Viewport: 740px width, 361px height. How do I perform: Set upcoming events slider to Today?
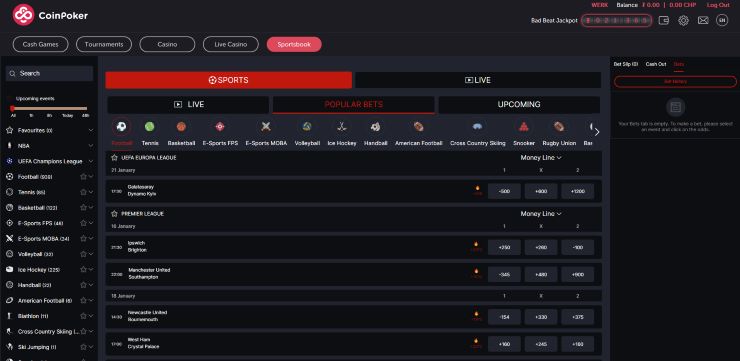point(67,116)
